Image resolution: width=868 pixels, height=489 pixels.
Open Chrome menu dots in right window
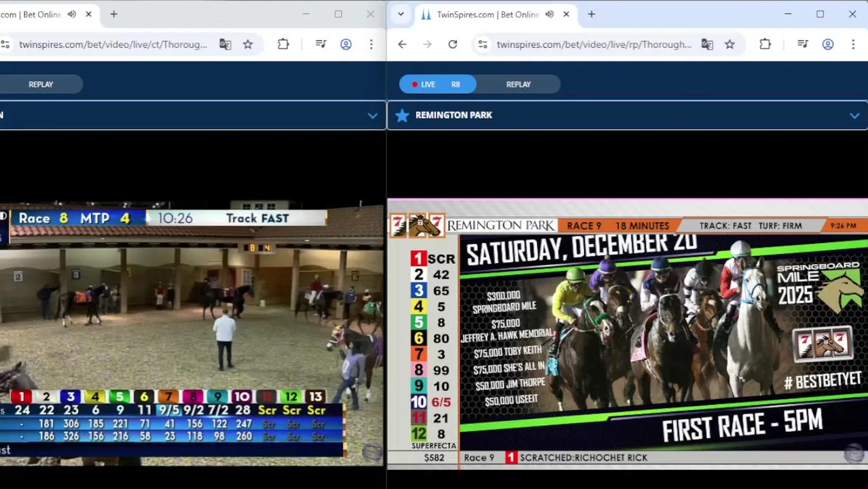(x=852, y=44)
